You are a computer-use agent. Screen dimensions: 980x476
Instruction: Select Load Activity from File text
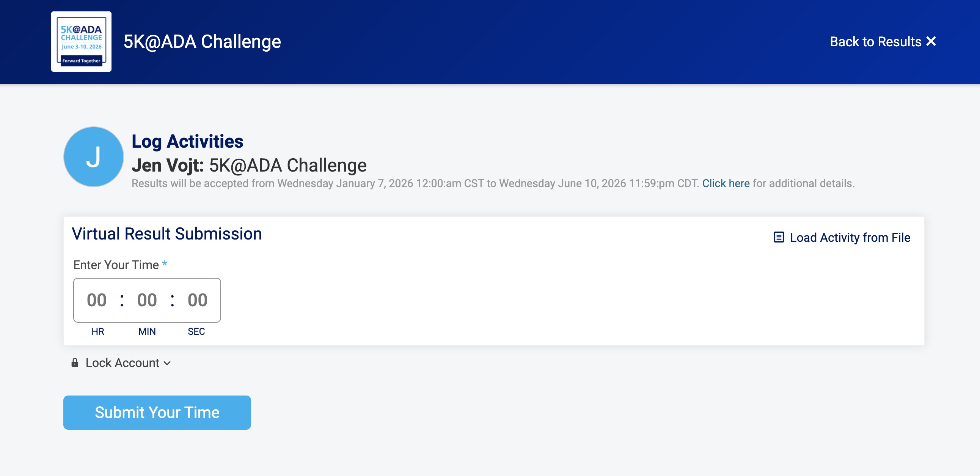tap(850, 238)
